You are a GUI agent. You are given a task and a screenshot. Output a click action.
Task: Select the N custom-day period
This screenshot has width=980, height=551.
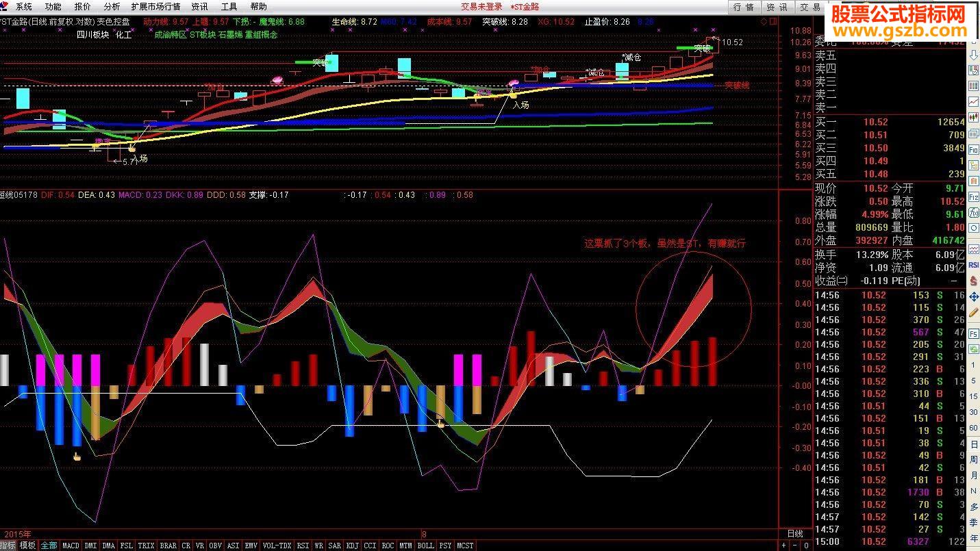[973, 491]
